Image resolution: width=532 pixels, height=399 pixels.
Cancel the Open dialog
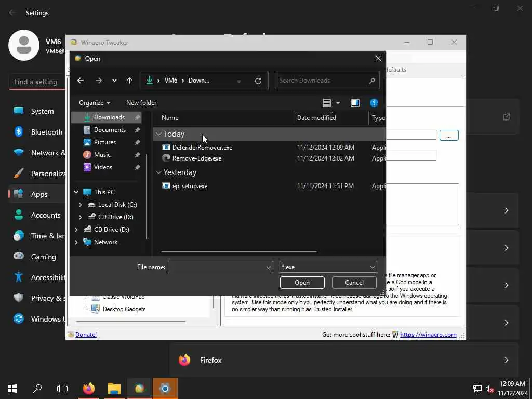354,283
